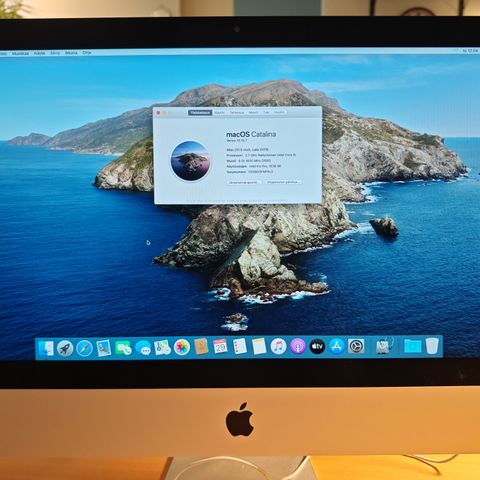Viewport: 480px width, 480px height.
Task: Click the version number below macOS Catalina
Action: (x=237, y=141)
